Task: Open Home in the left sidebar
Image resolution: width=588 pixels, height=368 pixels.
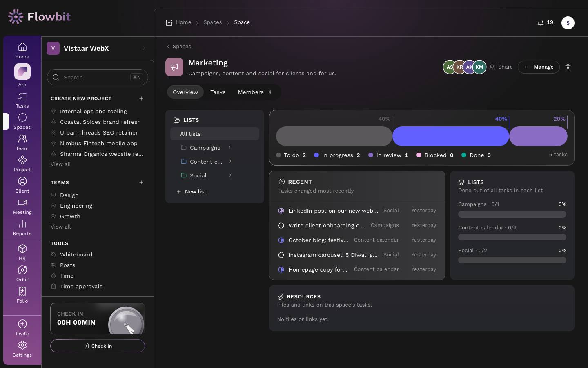Action: (x=22, y=51)
